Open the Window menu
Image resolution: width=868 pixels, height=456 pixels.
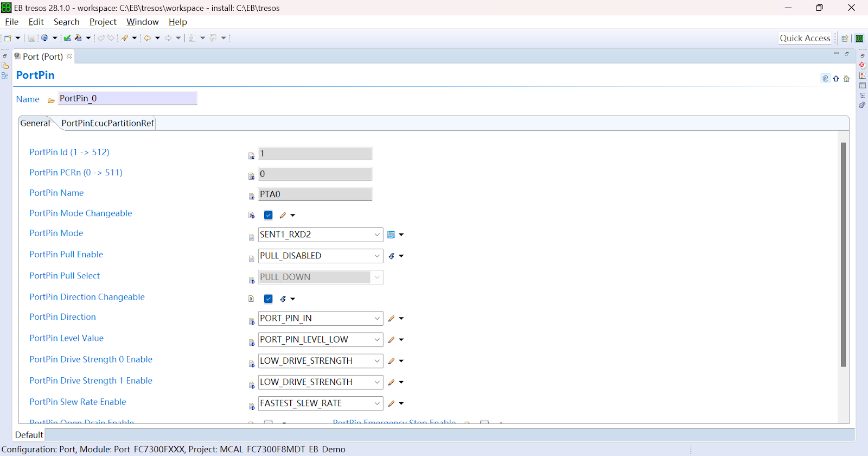pos(143,22)
